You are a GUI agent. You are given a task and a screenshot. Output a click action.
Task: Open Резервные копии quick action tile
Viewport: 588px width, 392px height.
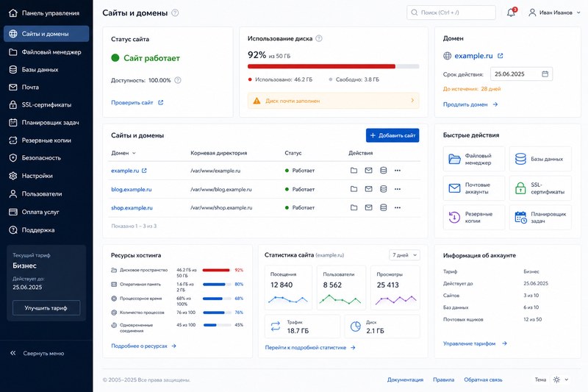(474, 217)
